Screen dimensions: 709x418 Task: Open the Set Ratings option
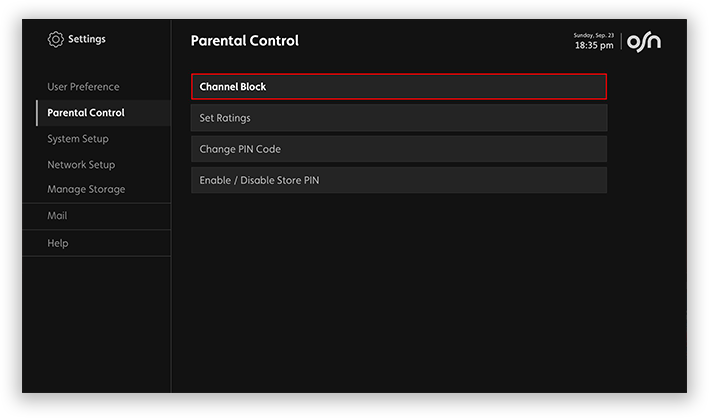click(398, 118)
